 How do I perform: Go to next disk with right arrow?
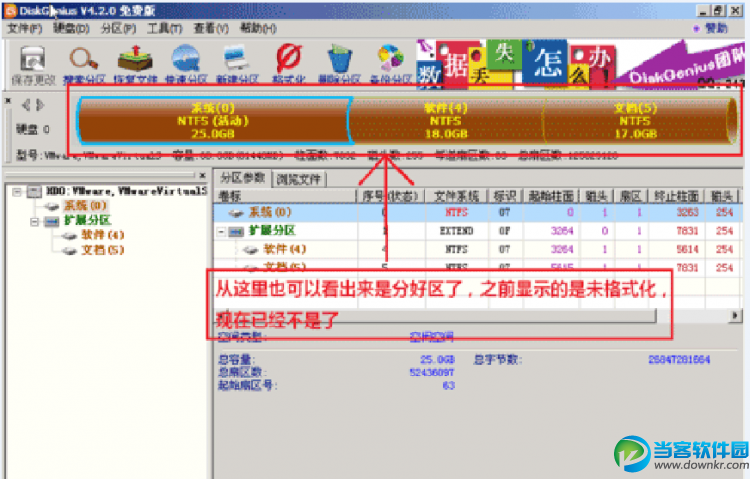pos(40,104)
